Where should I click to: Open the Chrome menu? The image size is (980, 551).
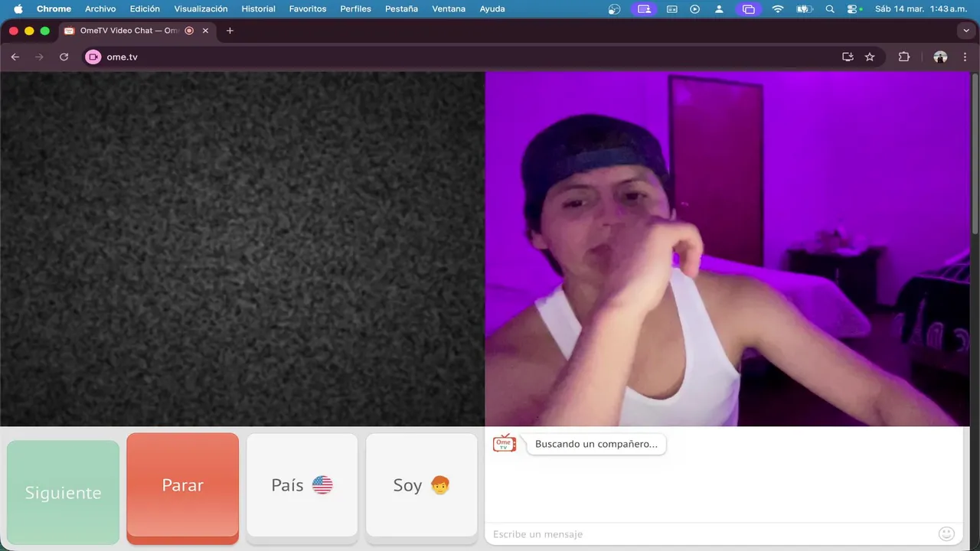click(54, 9)
